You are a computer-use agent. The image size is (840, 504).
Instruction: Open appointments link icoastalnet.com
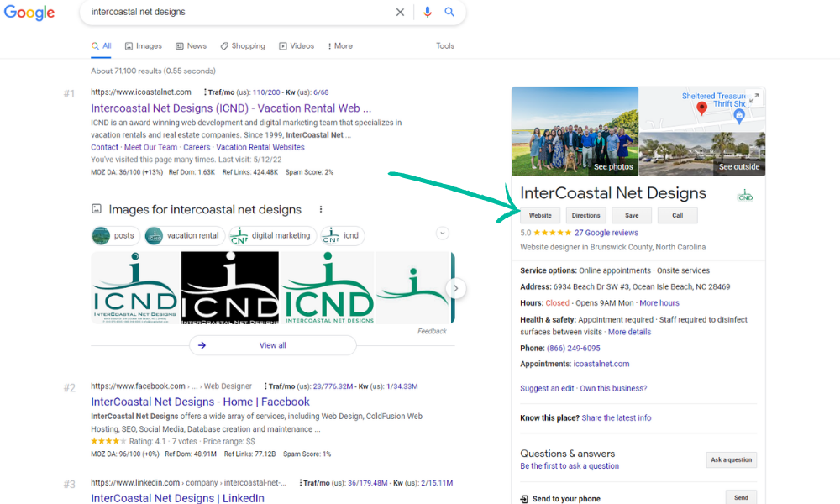(601, 364)
